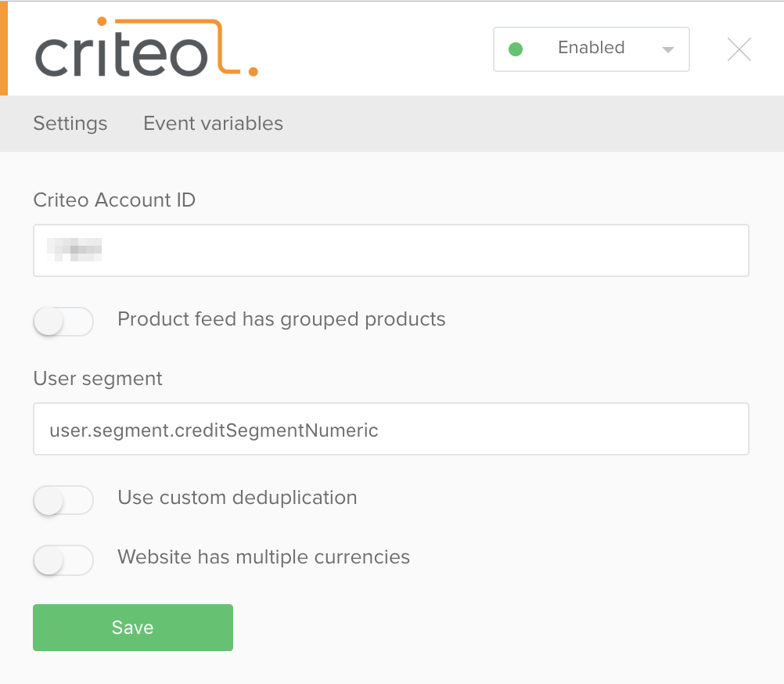Focus the Criteo Account ID field

tap(391, 250)
